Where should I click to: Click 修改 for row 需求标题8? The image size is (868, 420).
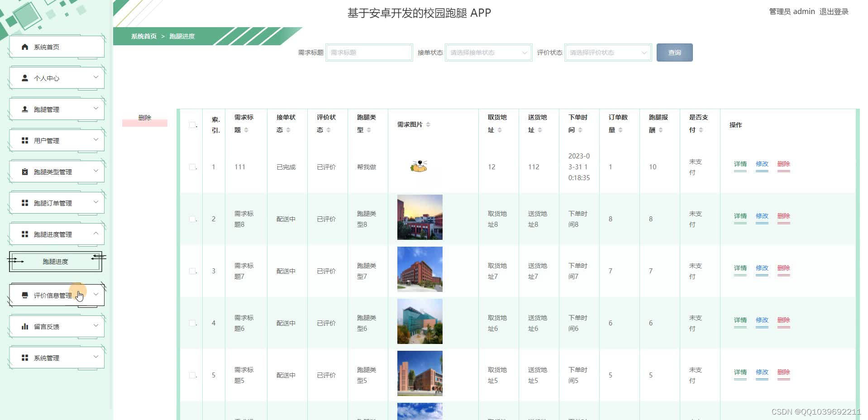[x=762, y=216]
